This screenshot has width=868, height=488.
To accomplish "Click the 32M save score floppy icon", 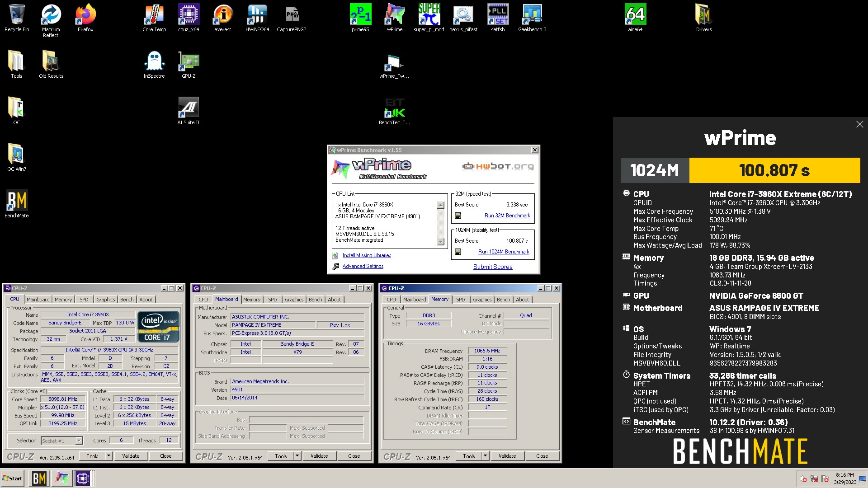I will click(458, 216).
